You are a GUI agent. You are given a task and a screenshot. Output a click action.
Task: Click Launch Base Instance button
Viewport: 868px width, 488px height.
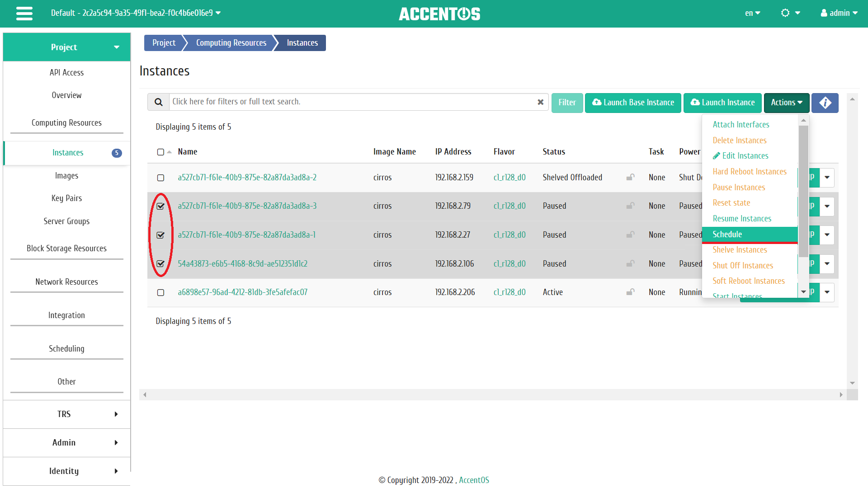tap(633, 103)
